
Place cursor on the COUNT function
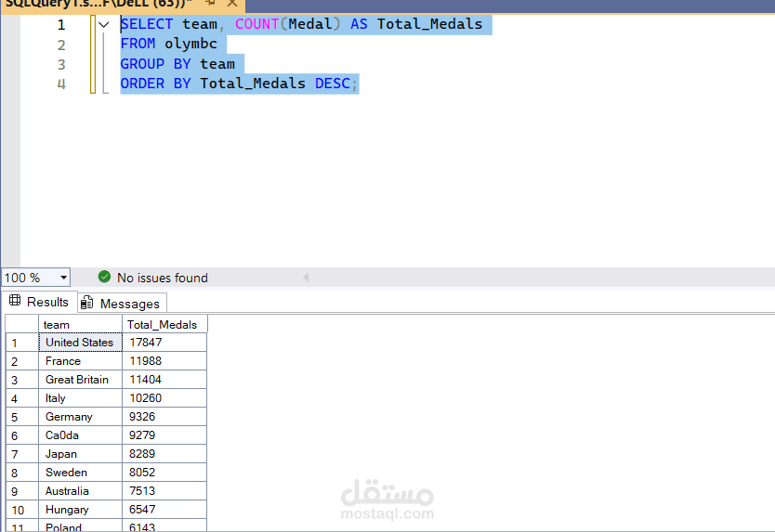257,24
